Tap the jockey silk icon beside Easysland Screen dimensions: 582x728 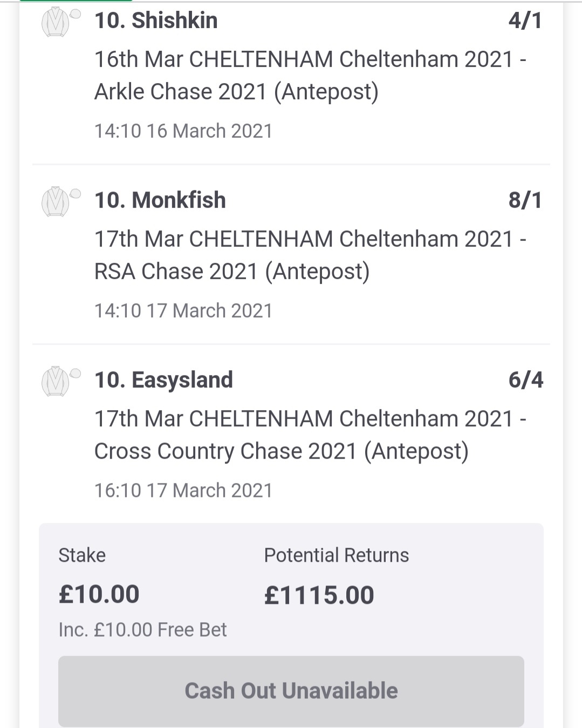pyautogui.click(x=56, y=382)
